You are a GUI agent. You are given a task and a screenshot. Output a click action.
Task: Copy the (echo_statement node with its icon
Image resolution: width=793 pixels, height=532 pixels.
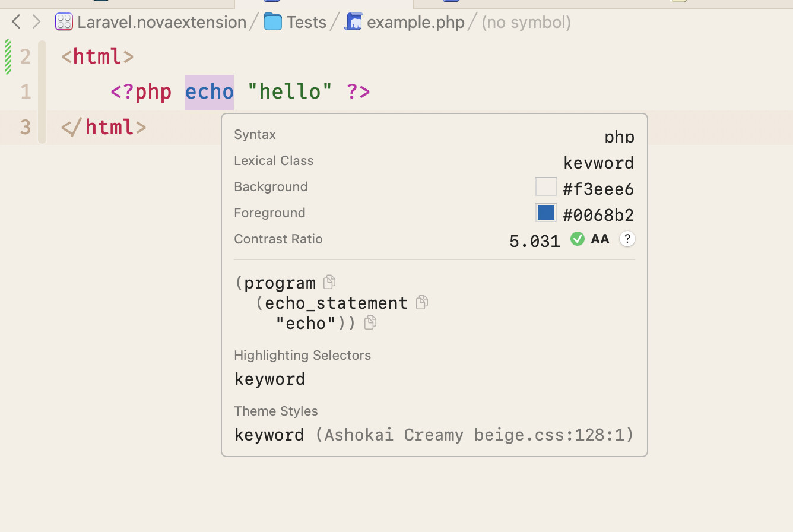click(422, 302)
